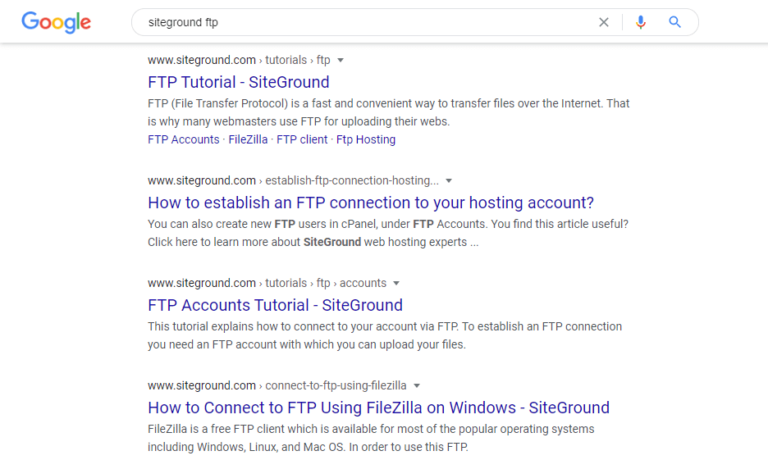Click the siteground ftp search input field
768x460 pixels.
(362, 22)
